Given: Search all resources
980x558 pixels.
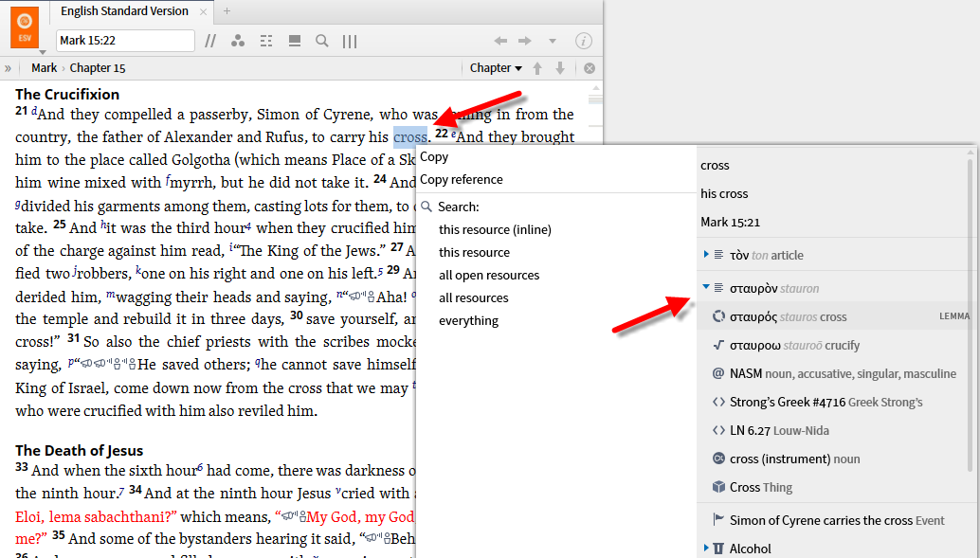Looking at the screenshot, I should tap(474, 298).
